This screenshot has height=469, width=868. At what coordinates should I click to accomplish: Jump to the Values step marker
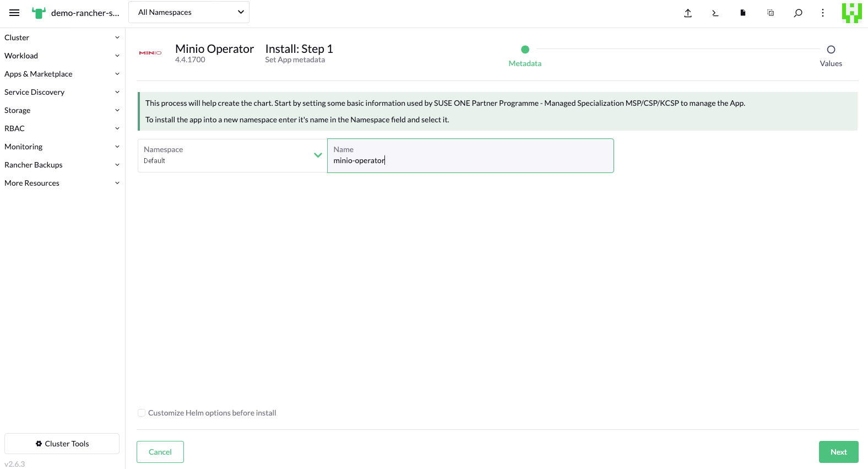[x=831, y=50]
